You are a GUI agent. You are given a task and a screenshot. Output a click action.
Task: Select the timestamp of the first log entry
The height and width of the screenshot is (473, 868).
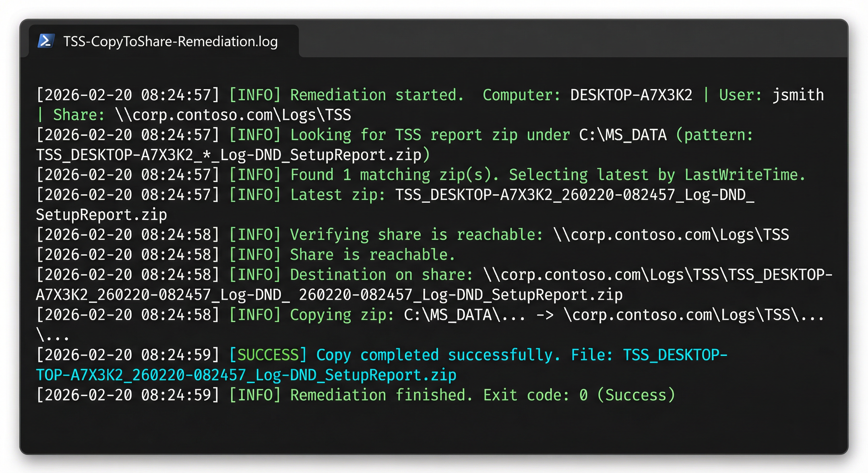[128, 95]
